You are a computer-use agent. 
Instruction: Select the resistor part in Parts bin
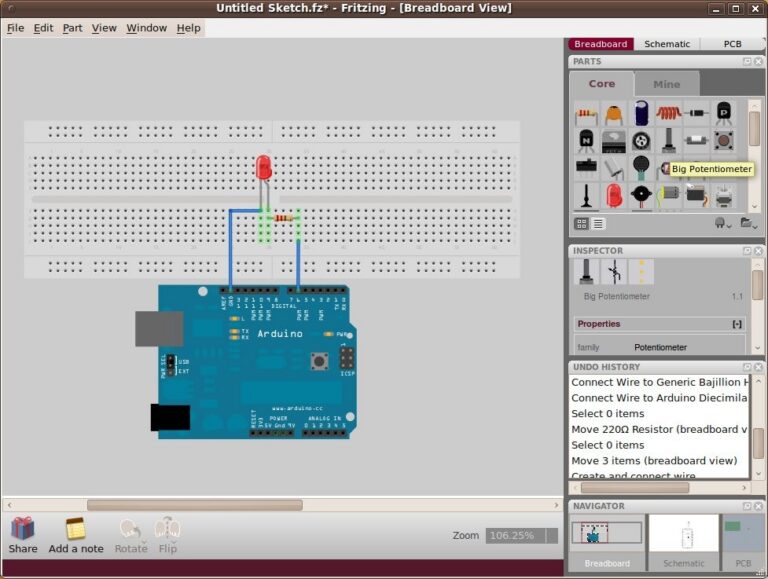pyautogui.click(x=586, y=114)
